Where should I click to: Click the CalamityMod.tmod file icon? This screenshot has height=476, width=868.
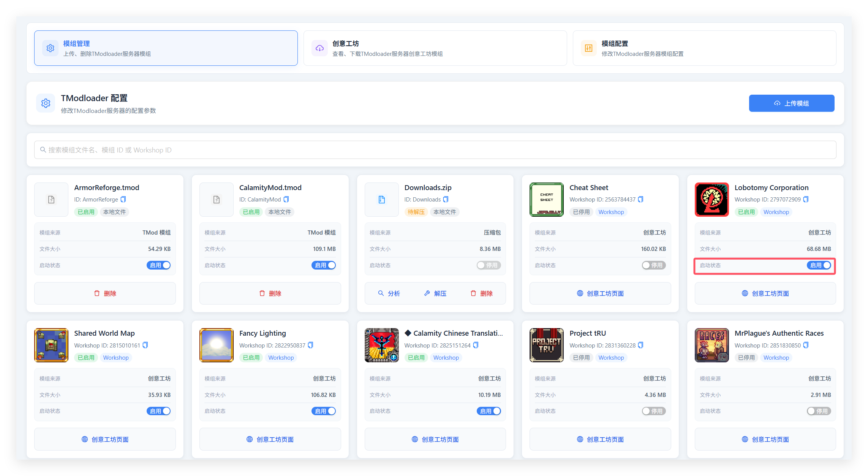(x=217, y=200)
